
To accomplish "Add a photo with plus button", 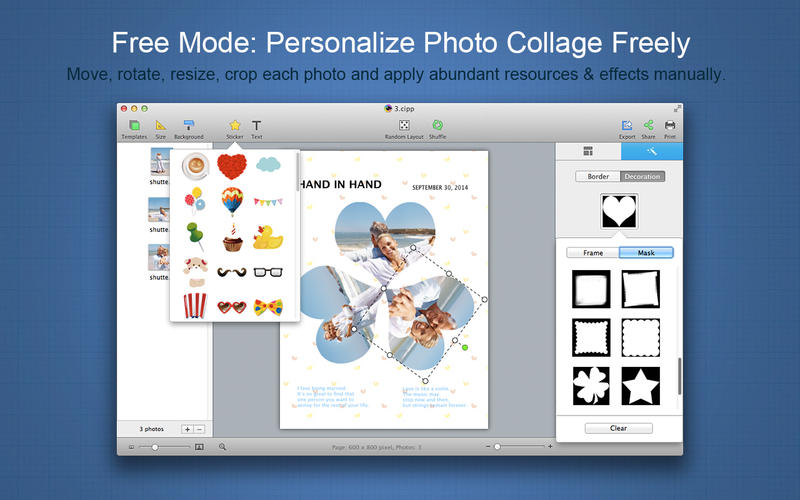I will pos(187,428).
